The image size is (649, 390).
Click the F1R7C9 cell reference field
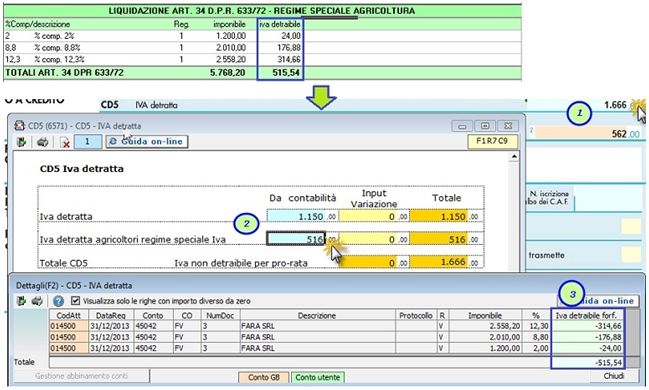(492, 141)
